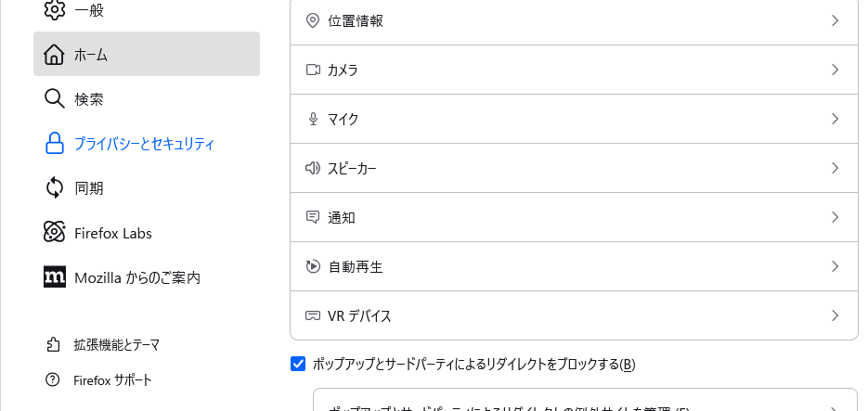Click the camera icon in the permissions list
The width and height of the screenshot is (868, 411).
click(x=313, y=70)
